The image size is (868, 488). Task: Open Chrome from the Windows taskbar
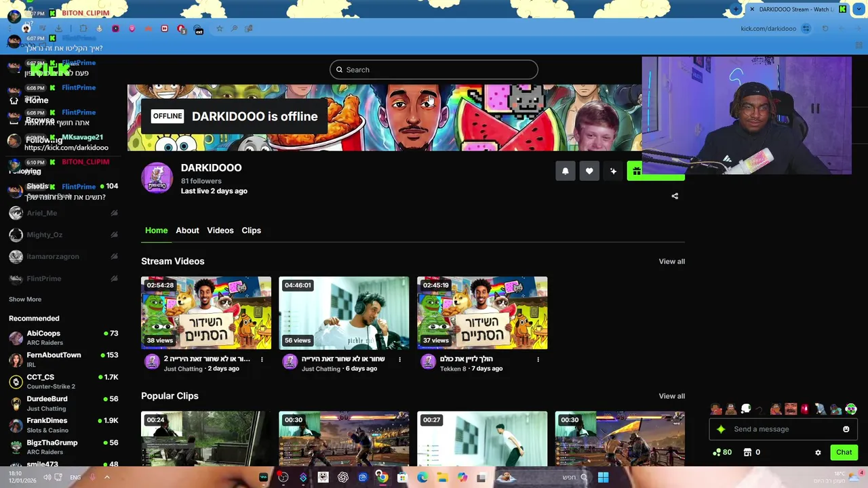pyautogui.click(x=382, y=477)
